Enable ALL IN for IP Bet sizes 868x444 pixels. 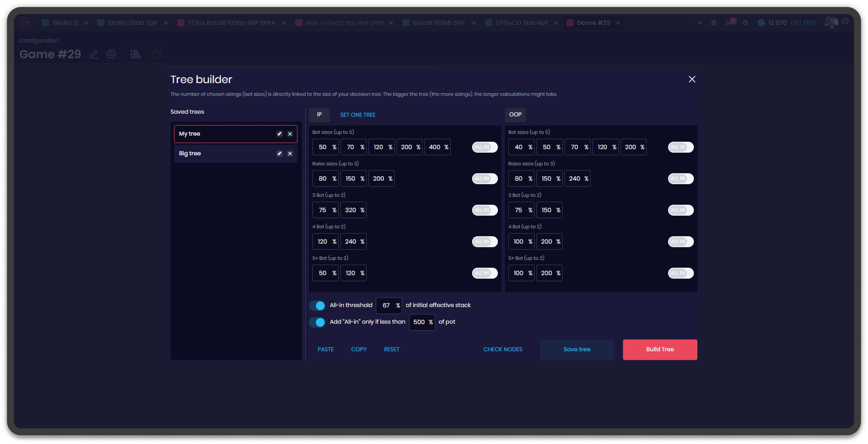(x=485, y=147)
